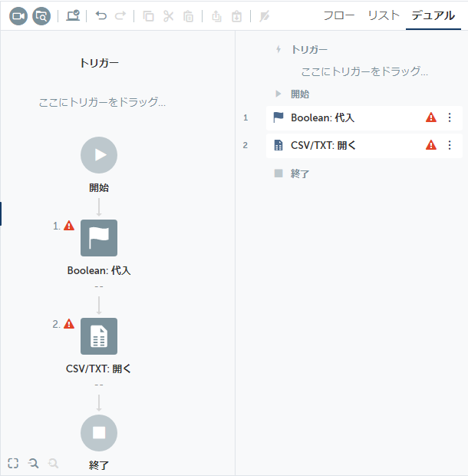Screen dimensions: 468x476
Task: Click the 終了 stop node in flow
Action: click(x=99, y=433)
